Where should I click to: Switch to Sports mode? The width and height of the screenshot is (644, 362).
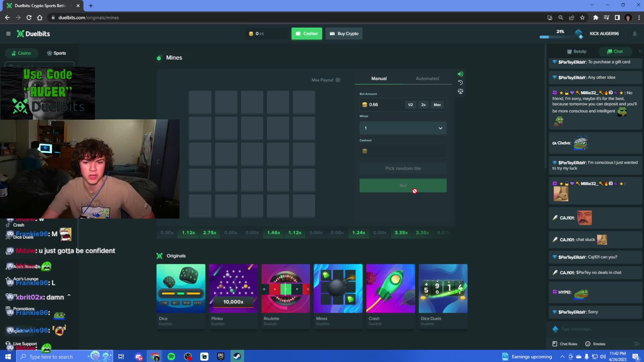[56, 53]
